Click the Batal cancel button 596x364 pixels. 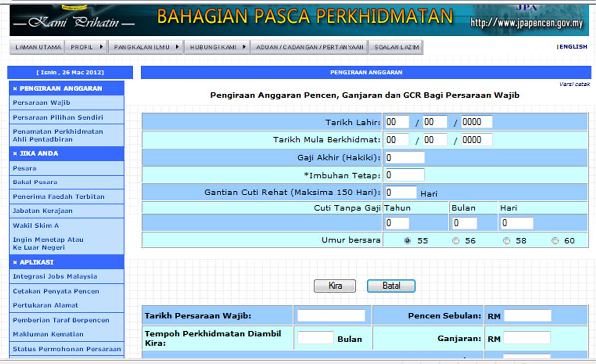391,286
